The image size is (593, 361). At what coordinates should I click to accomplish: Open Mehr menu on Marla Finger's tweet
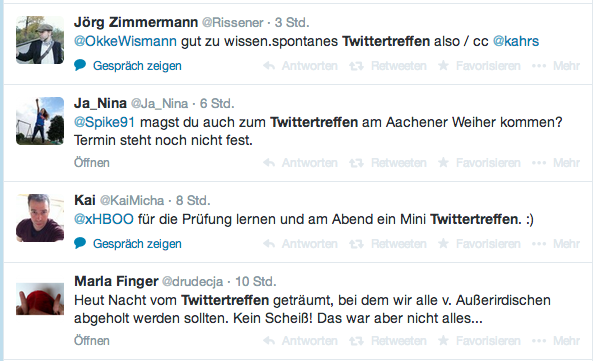556,341
